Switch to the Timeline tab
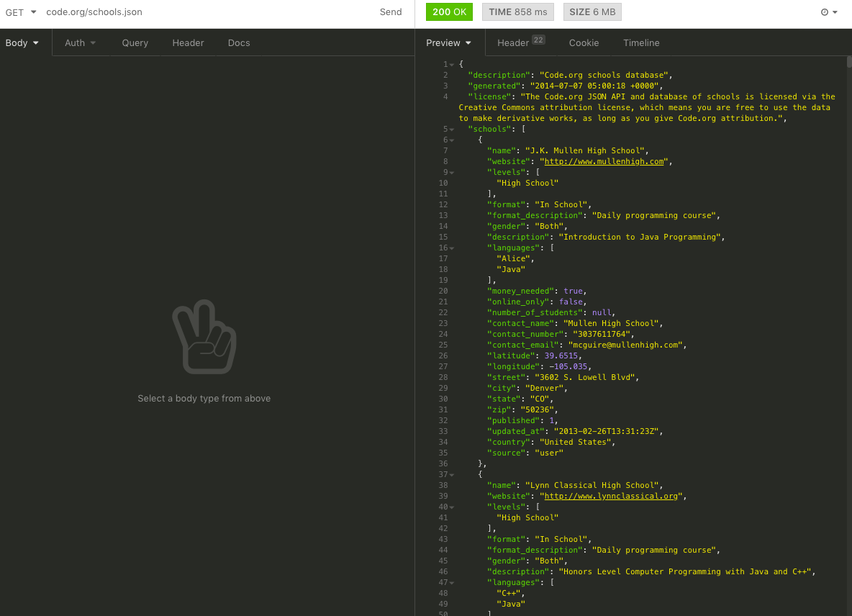The image size is (852, 616). pyautogui.click(x=641, y=43)
